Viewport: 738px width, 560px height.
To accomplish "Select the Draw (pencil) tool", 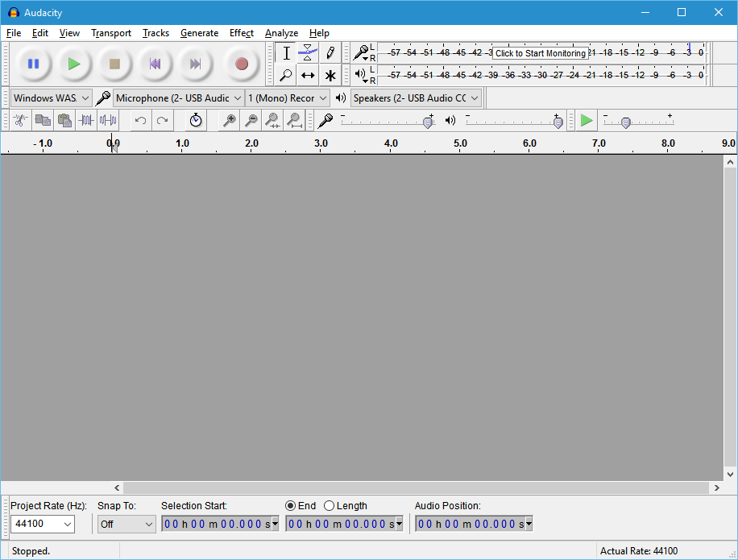I will [330, 52].
